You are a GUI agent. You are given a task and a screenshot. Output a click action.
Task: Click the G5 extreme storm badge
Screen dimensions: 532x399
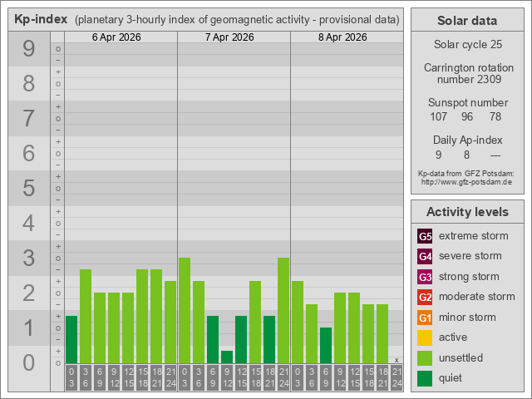pyautogui.click(x=425, y=236)
